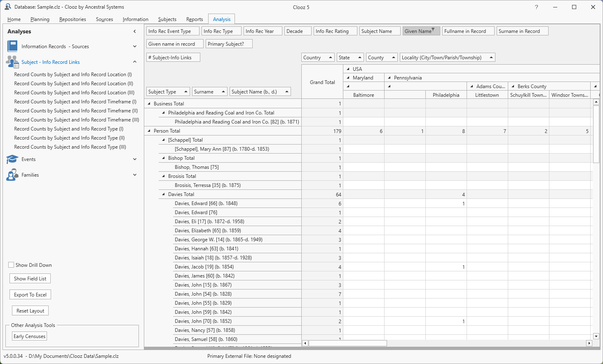Collapse the Analyses panel with left chevron

134,31
